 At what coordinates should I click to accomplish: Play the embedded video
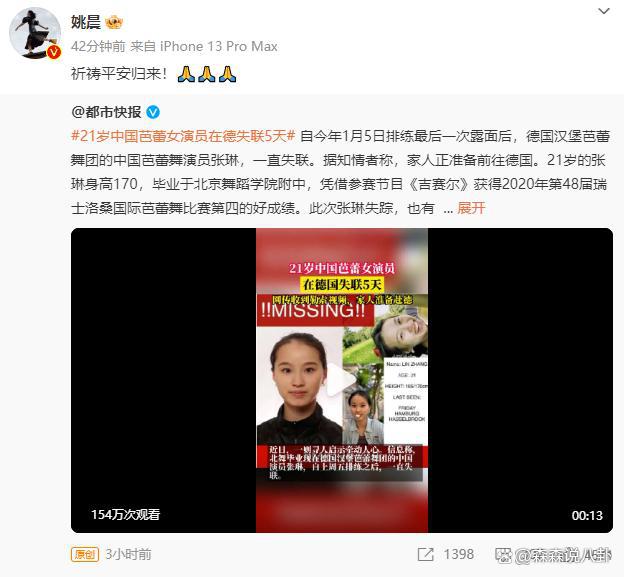pyautogui.click(x=341, y=380)
